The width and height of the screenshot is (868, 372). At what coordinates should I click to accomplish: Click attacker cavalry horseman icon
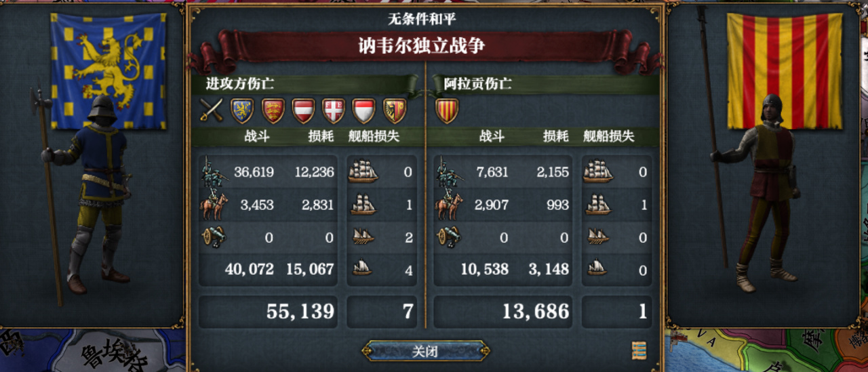[214, 205]
